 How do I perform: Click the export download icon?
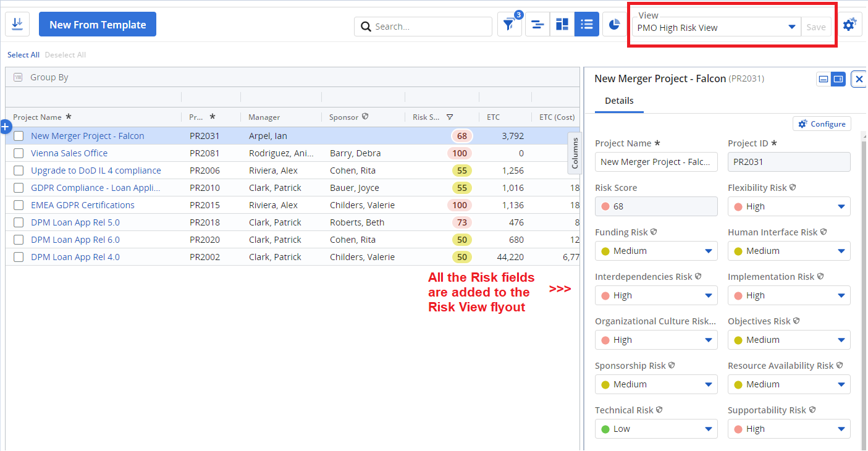tap(17, 24)
